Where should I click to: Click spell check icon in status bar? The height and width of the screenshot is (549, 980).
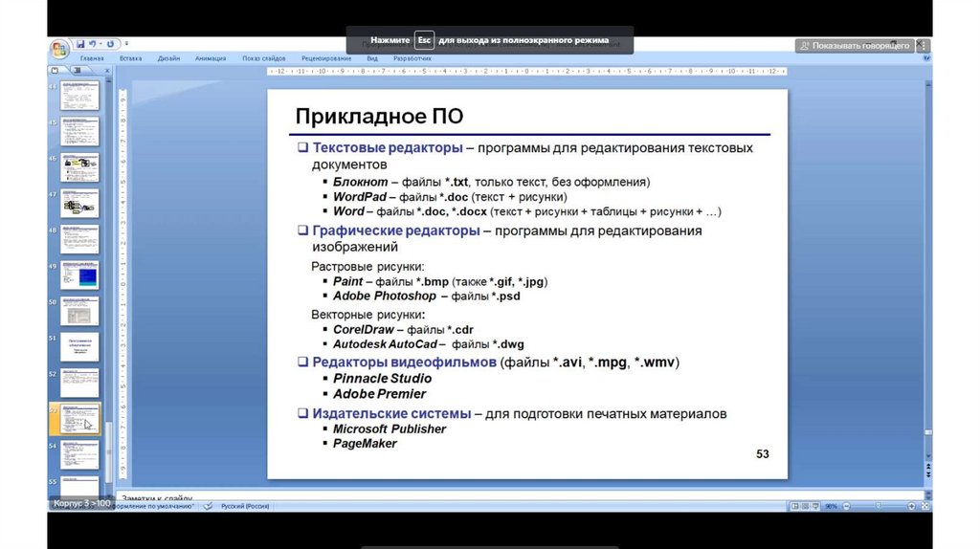(208, 506)
